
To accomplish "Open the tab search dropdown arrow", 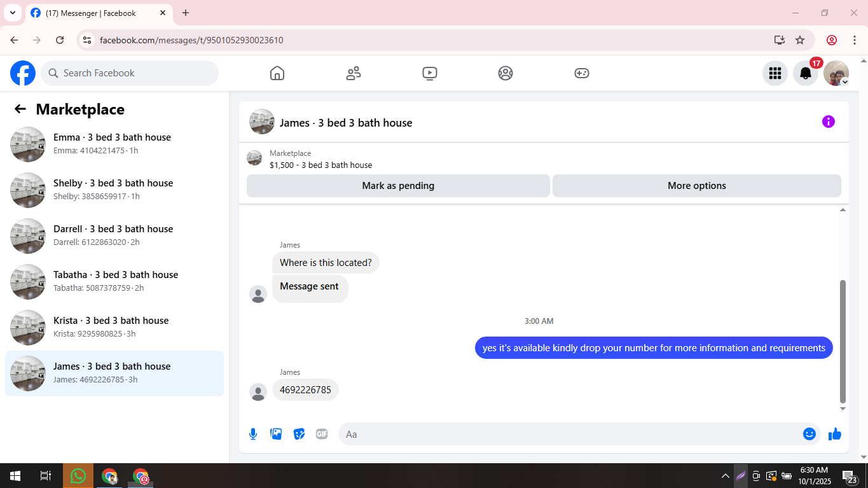I will 12,13.
